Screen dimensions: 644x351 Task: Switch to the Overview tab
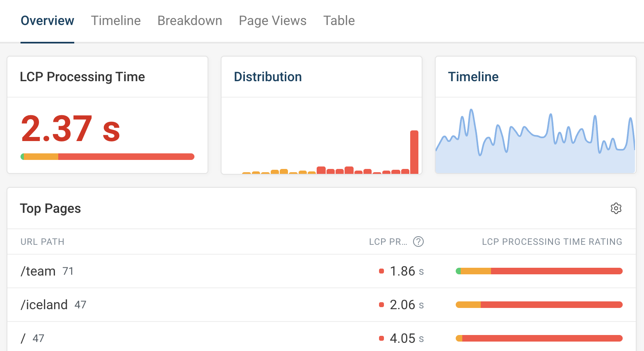(47, 21)
